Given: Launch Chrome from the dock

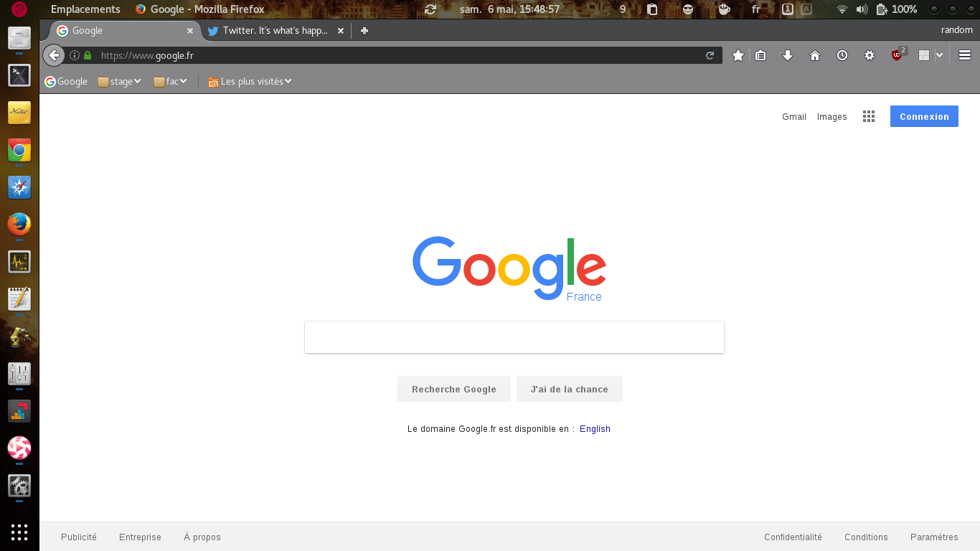Looking at the screenshot, I should [x=19, y=151].
